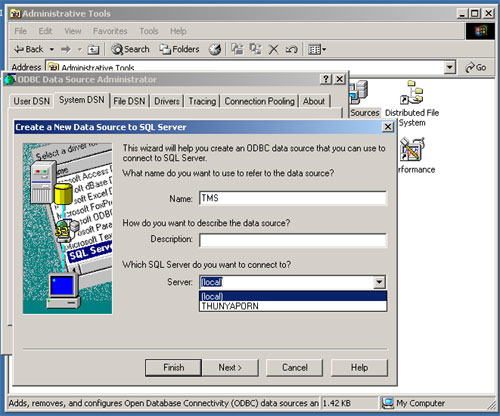Close the ODBC Data Source Administrator dialog
The width and height of the screenshot is (500, 416).
[339, 79]
